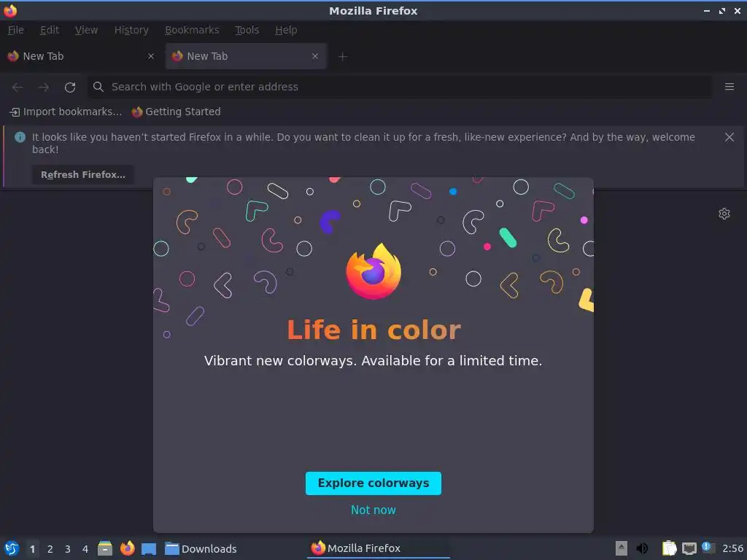The width and height of the screenshot is (747, 560).
Task: Maximize the Firefox window
Action: (x=722, y=10)
